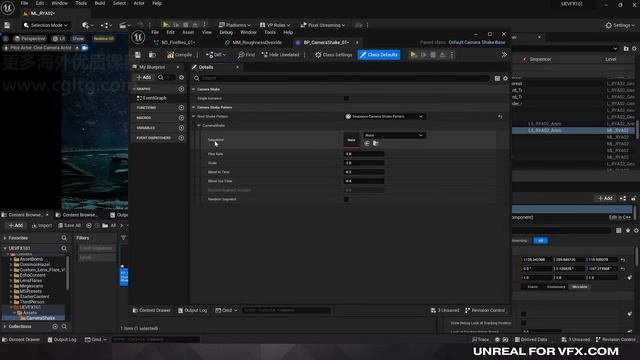The image size is (640, 360).
Task: Click the Perspective viewport button
Action: (x=29, y=39)
